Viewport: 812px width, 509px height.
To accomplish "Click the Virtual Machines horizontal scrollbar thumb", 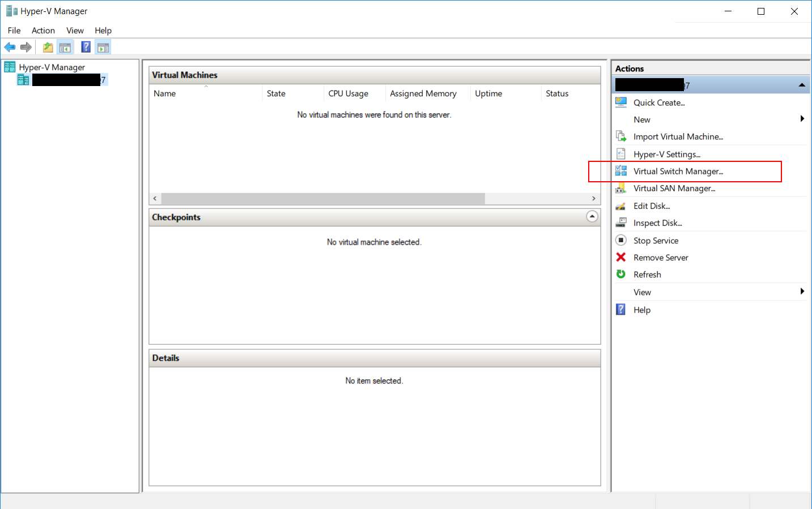I will click(323, 199).
